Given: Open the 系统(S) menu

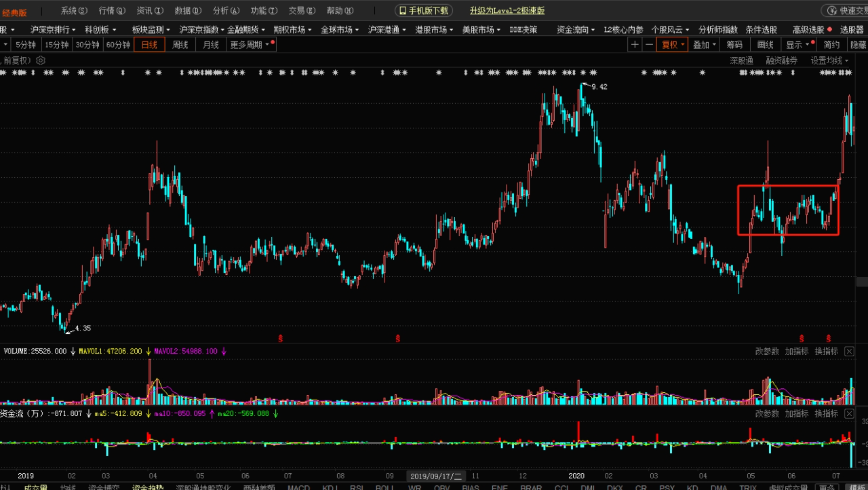Looking at the screenshot, I should (x=74, y=11).
